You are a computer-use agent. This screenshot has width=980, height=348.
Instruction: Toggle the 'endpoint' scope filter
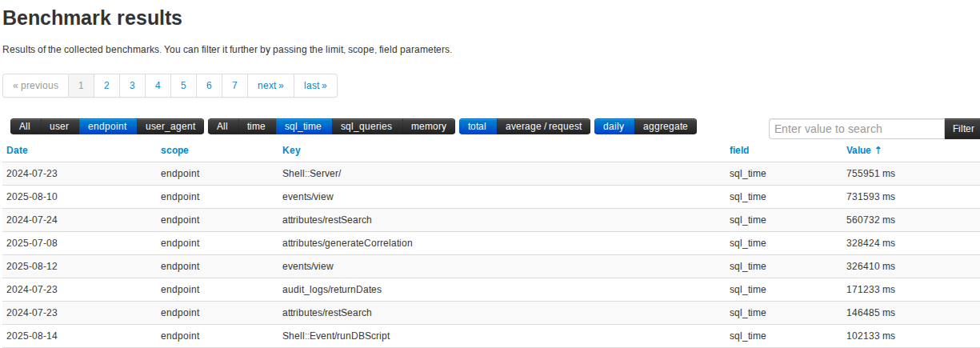click(107, 126)
